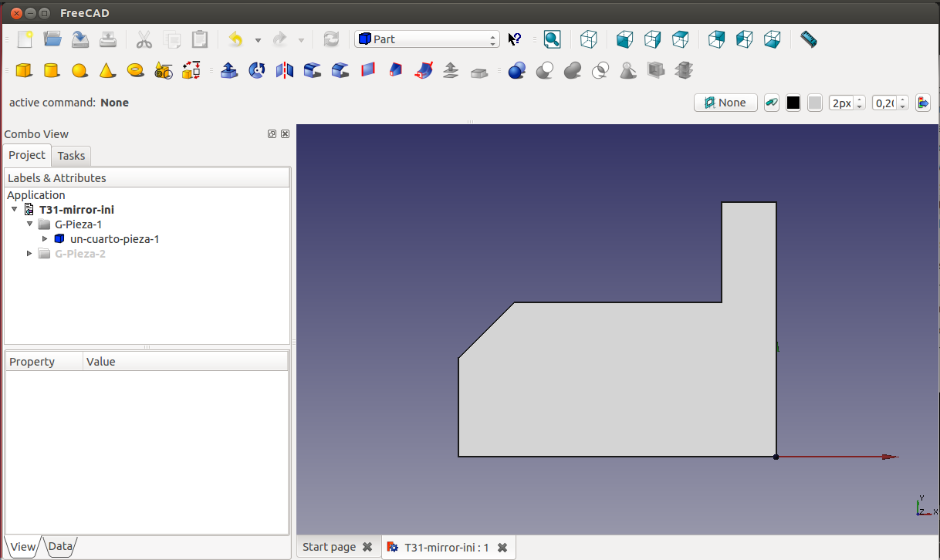Viewport: 940px width, 560px height.
Task: Expand the un-cuarto-pieza-1 tree item
Action: click(45, 239)
